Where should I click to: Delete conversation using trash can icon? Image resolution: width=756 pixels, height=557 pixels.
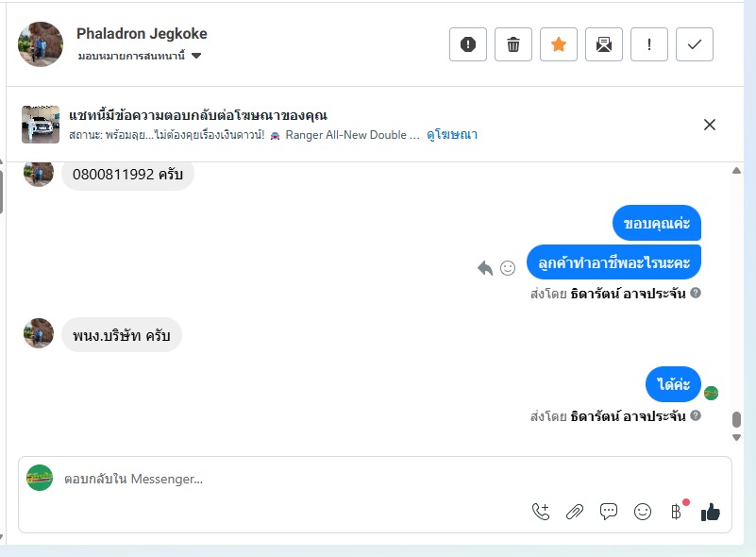513,44
